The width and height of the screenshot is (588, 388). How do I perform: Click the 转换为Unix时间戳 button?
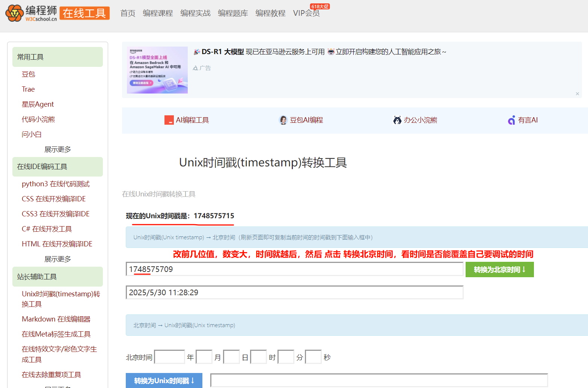tap(164, 380)
